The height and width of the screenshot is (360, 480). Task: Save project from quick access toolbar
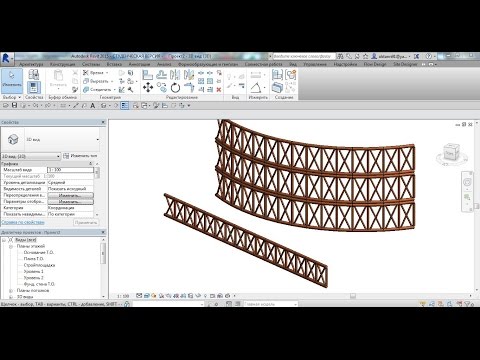coord(14,105)
